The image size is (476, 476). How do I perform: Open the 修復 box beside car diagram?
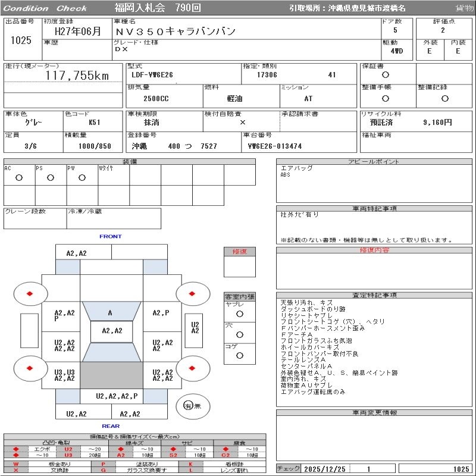click(x=239, y=252)
